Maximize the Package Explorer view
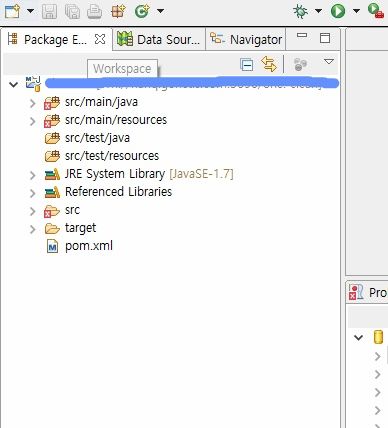This screenshot has height=428, width=388. pyautogui.click(x=325, y=38)
